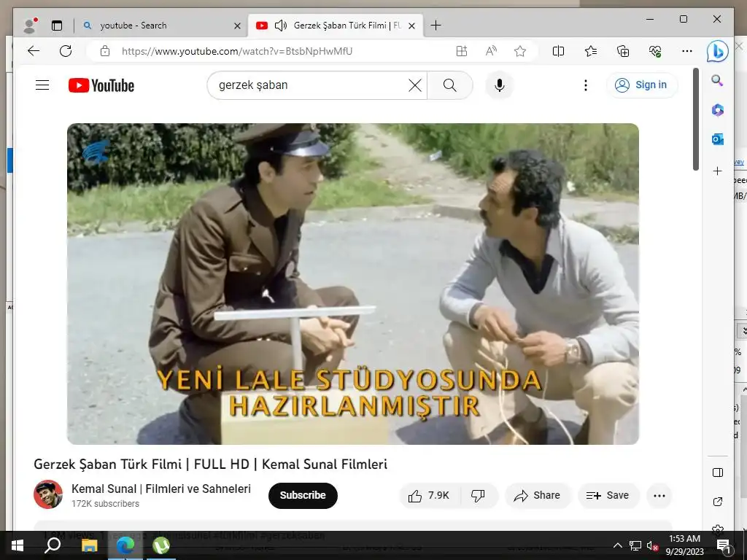Open clock and date 1:53 AM

pos(684,545)
